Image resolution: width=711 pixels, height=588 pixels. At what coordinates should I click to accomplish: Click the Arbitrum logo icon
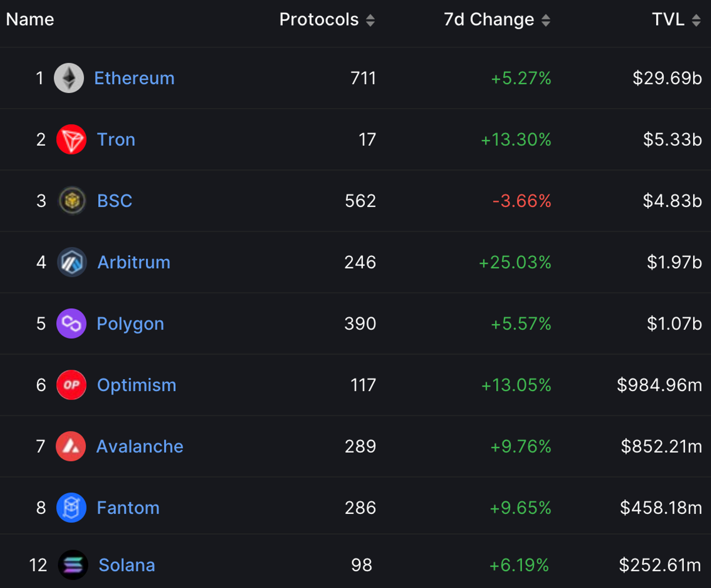click(72, 262)
